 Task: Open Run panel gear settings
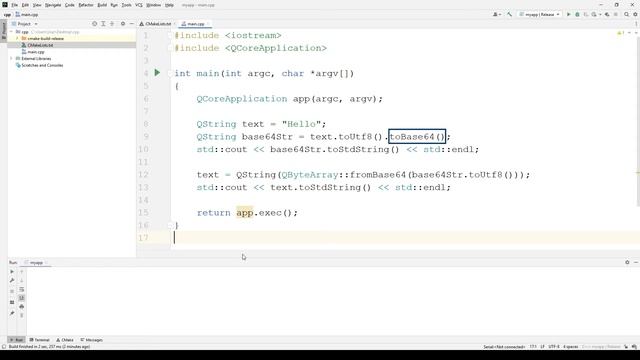point(627,262)
